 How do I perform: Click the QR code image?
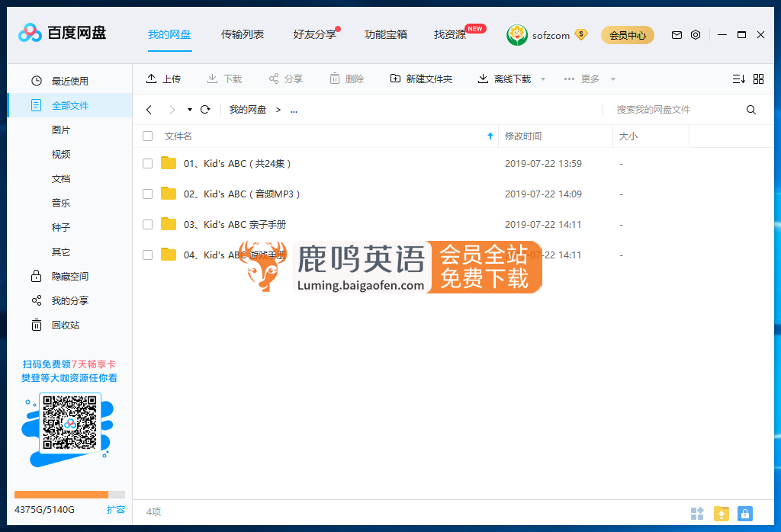pos(69,422)
